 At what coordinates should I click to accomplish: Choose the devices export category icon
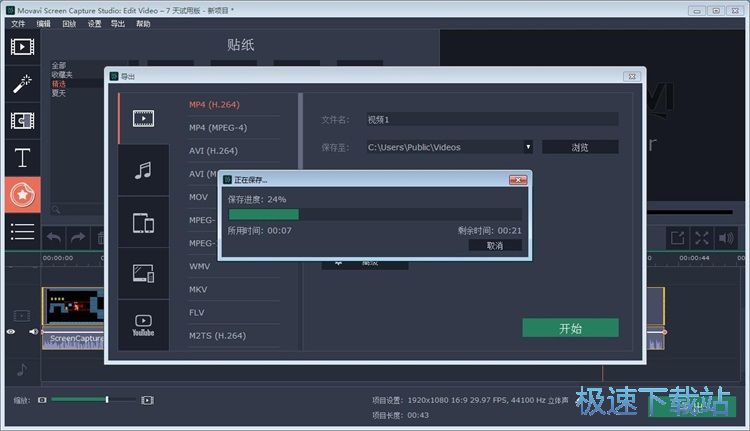click(143, 222)
